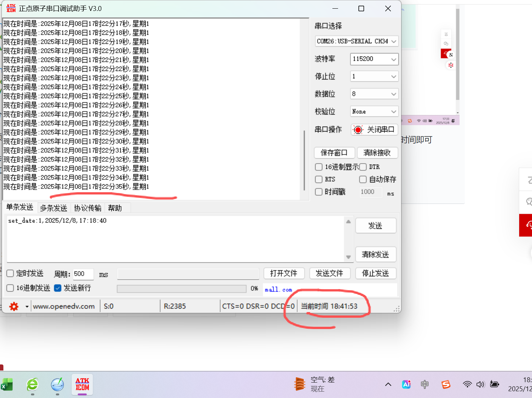532x398 pixels.
Task: Open the red gear settings icon
Action: pos(14,306)
